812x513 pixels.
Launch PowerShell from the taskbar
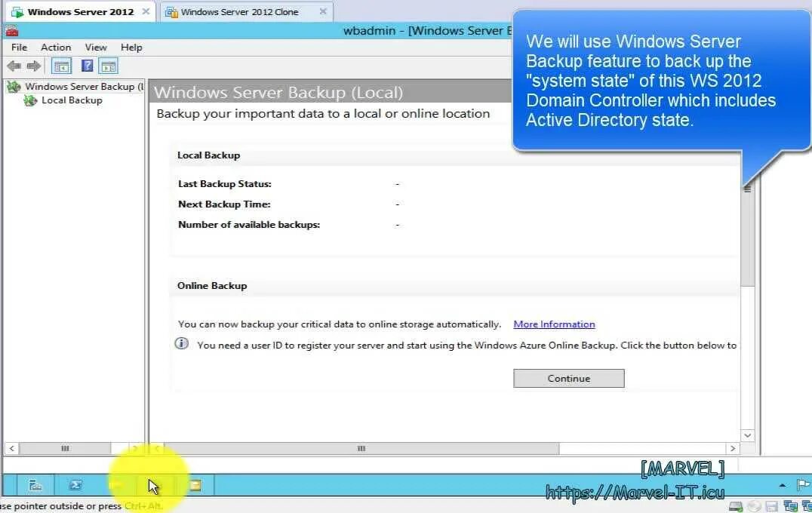coord(75,486)
